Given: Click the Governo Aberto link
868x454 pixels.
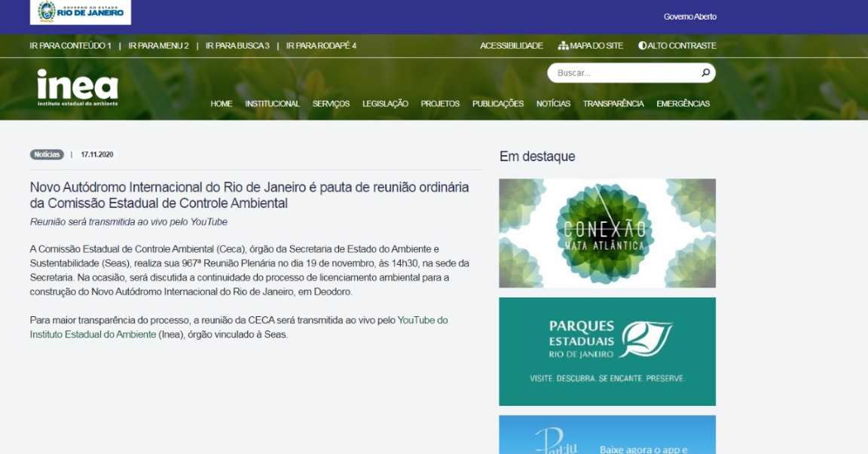Looking at the screenshot, I should tap(689, 17).
